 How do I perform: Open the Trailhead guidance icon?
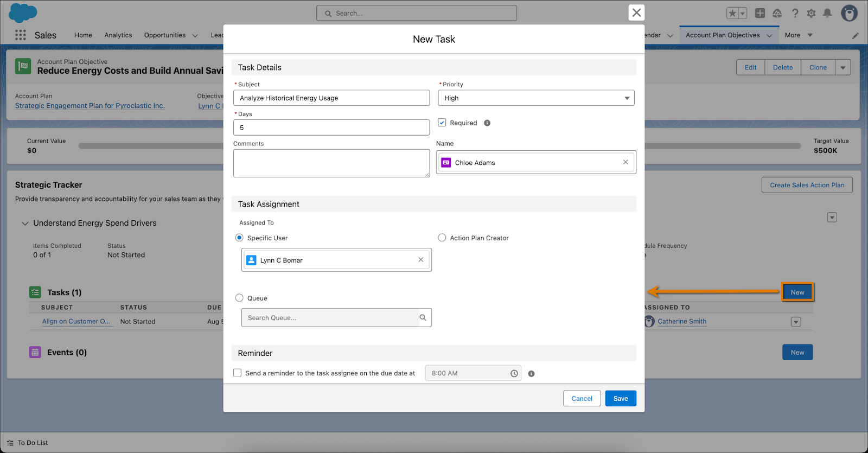[x=777, y=13]
